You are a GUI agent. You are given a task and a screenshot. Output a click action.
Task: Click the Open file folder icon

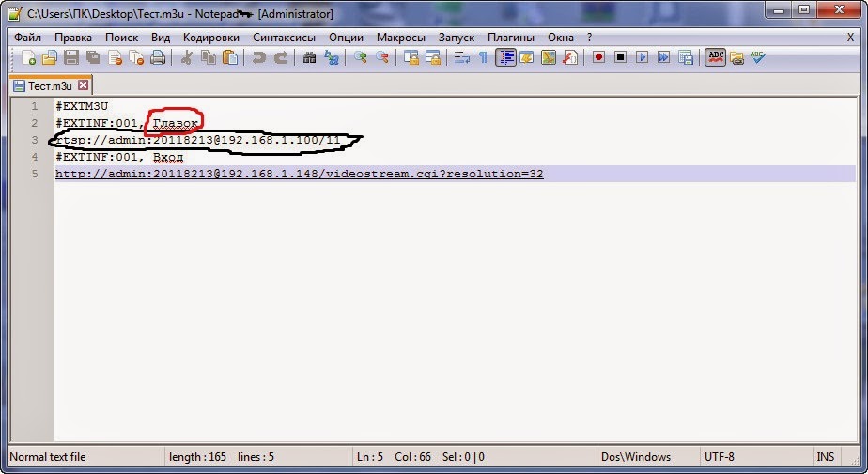coord(50,57)
